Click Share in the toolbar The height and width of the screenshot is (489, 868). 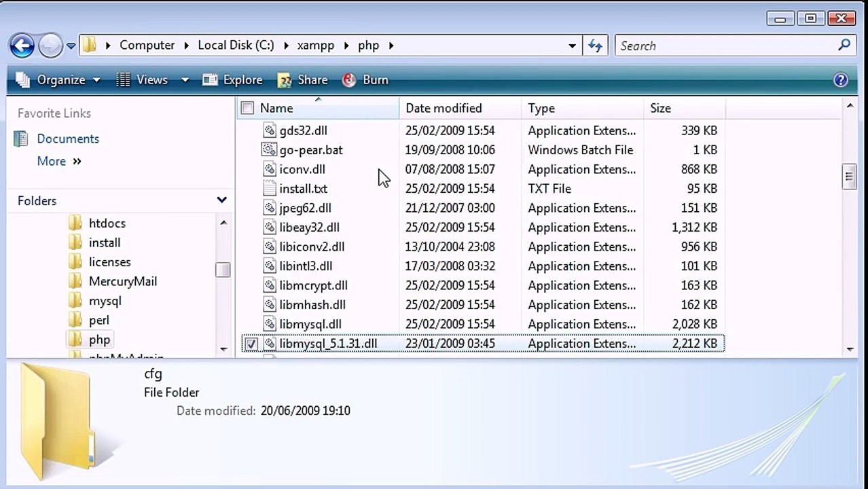(x=303, y=79)
